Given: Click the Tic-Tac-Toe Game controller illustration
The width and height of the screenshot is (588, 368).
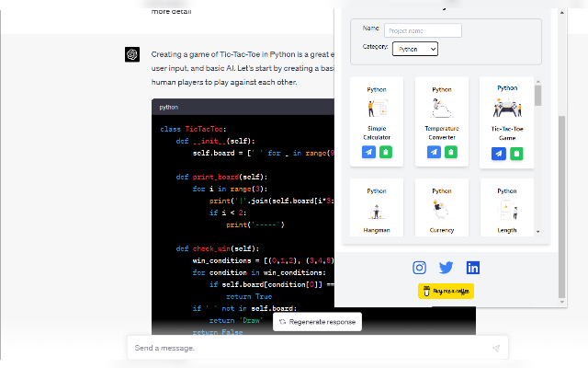Looking at the screenshot, I should (x=507, y=109).
